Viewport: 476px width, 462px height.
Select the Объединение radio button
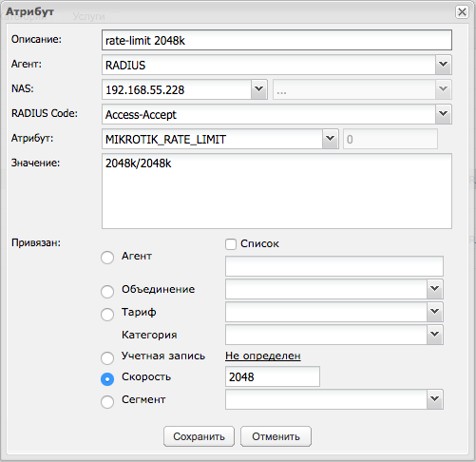[107, 291]
